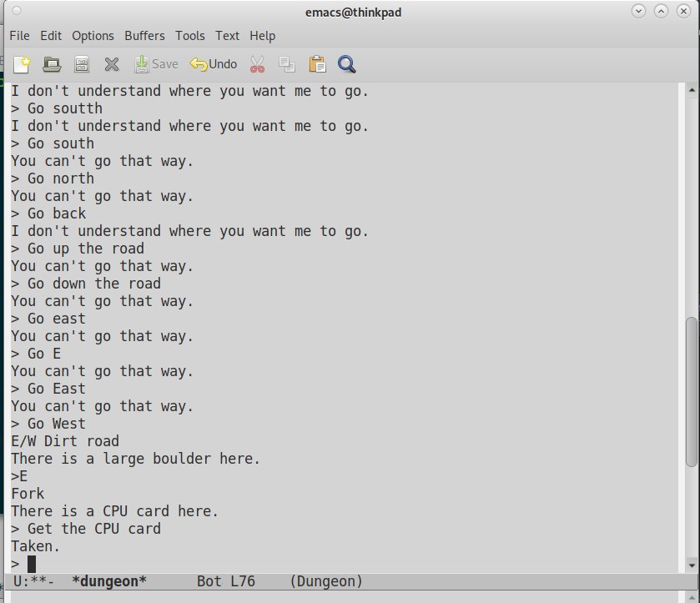Click the line "> Go E"
The image size is (700, 603).
pos(36,354)
